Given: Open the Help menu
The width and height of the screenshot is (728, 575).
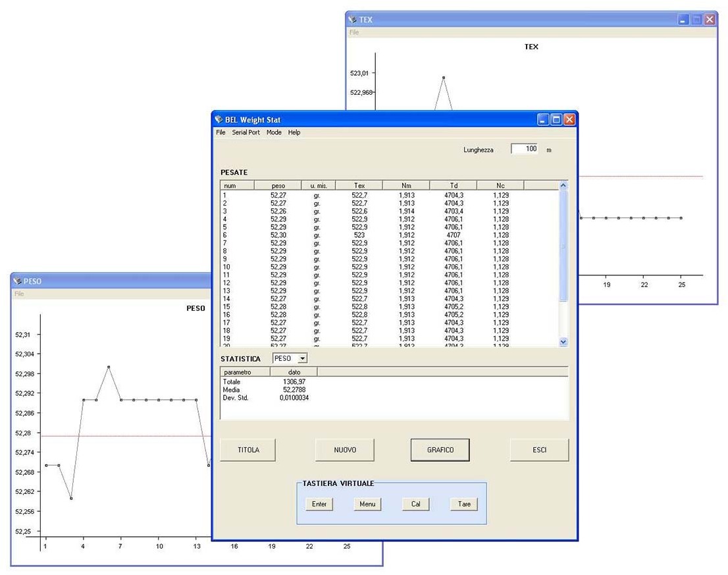Looking at the screenshot, I should (x=294, y=132).
